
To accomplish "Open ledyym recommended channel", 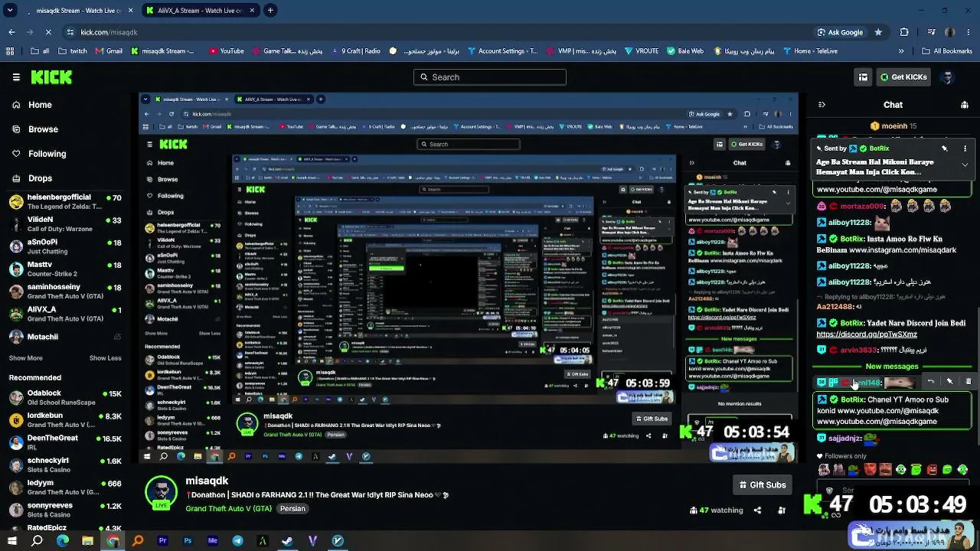I will [x=65, y=487].
